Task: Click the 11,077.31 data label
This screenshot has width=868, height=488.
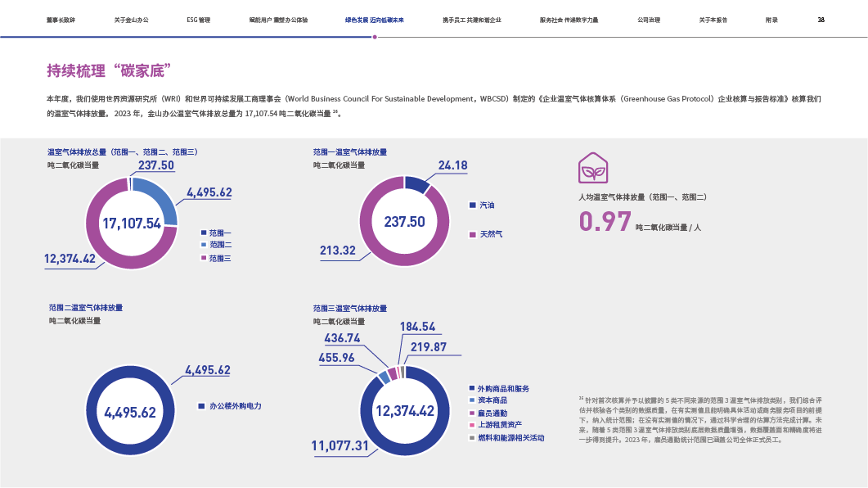Action: tap(340, 447)
